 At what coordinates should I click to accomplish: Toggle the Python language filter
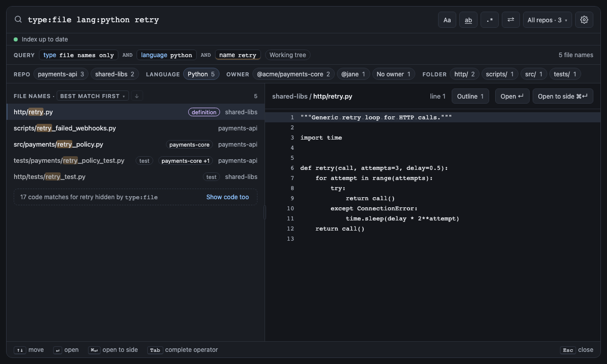[x=201, y=74]
